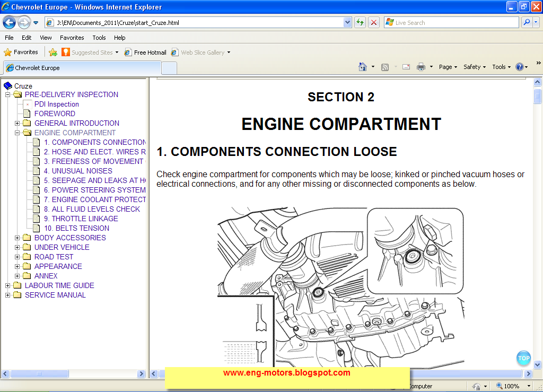Open the Favorites star button
This screenshot has width=543, height=392.
pyautogui.click(x=21, y=53)
